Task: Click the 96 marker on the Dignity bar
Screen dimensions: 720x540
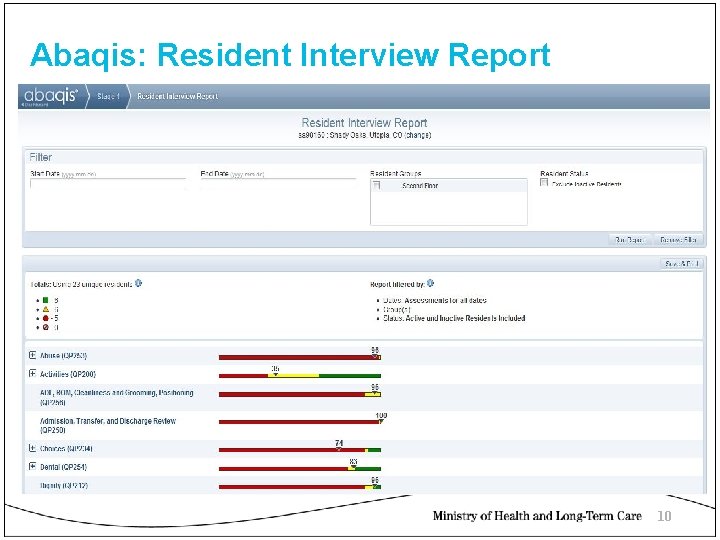Action: pos(375,482)
